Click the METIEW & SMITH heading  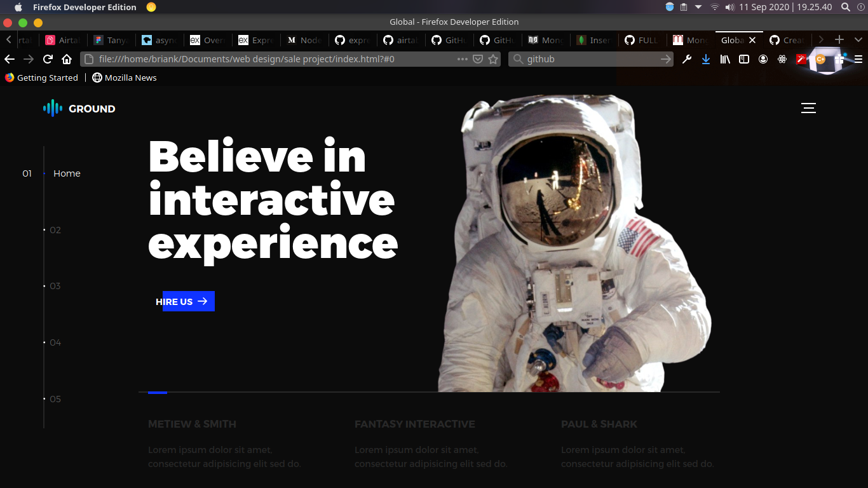pyautogui.click(x=192, y=424)
